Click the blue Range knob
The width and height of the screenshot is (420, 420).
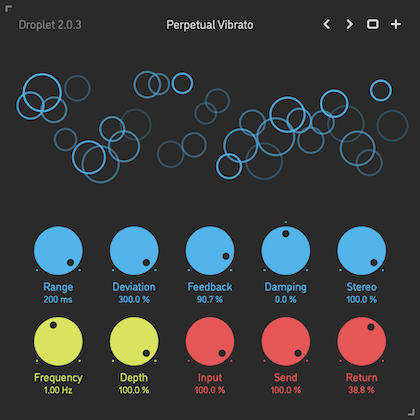58,251
